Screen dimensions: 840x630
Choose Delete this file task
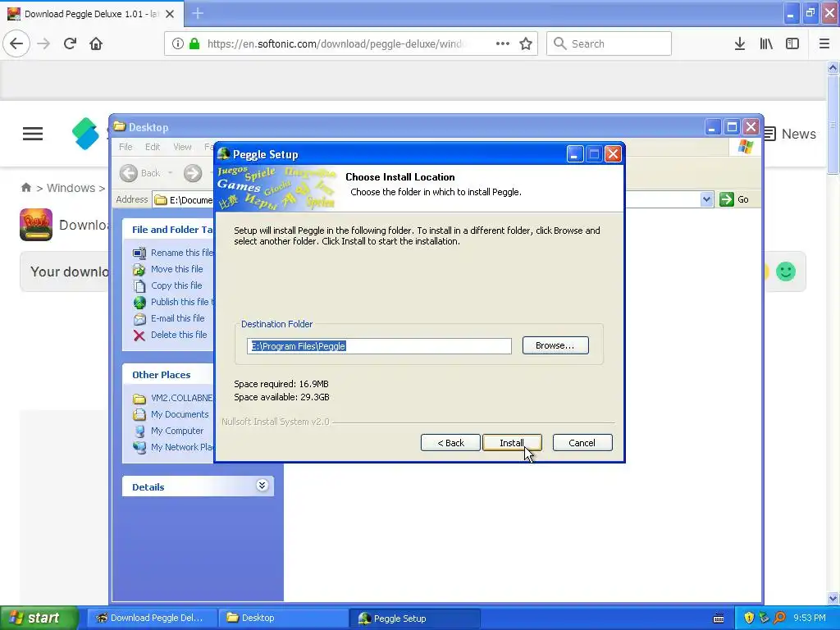(x=170, y=335)
